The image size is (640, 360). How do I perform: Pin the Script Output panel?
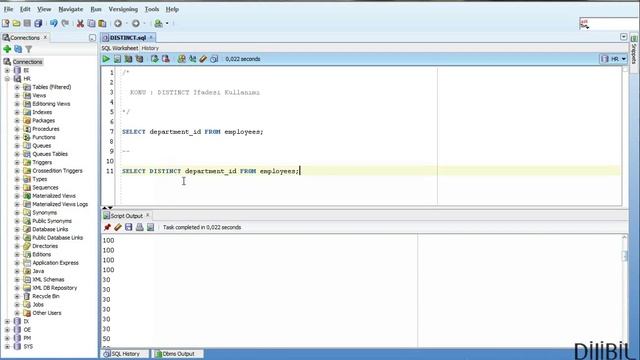[x=107, y=227]
